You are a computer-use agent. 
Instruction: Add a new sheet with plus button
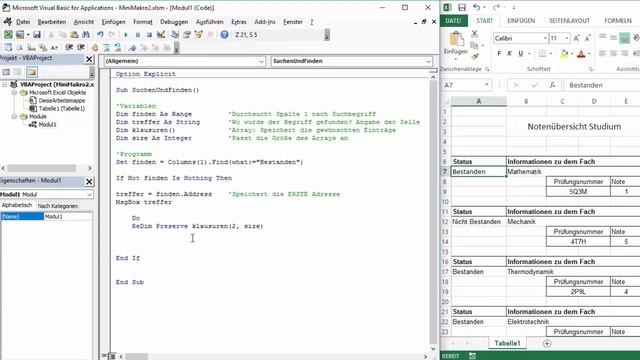547,344
